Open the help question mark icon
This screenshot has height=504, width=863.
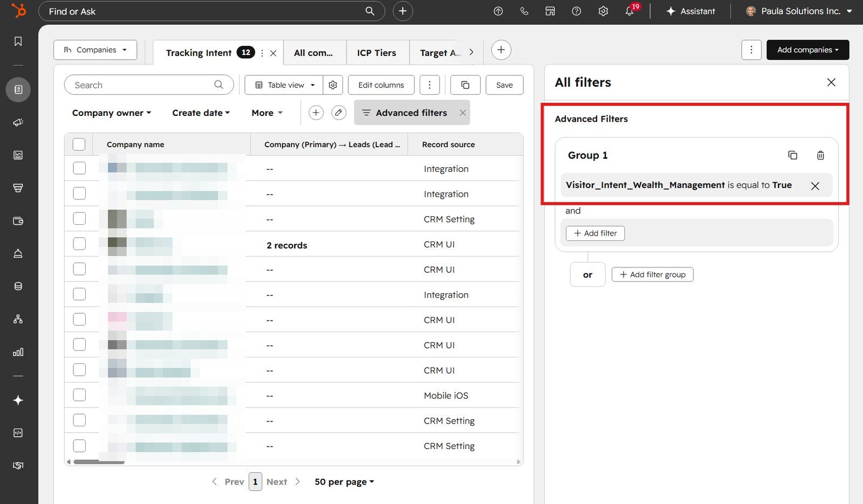click(x=576, y=11)
